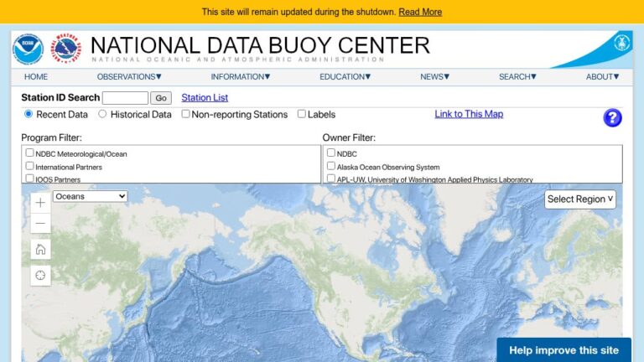Click the Department of Commerce seal

pos(621,43)
